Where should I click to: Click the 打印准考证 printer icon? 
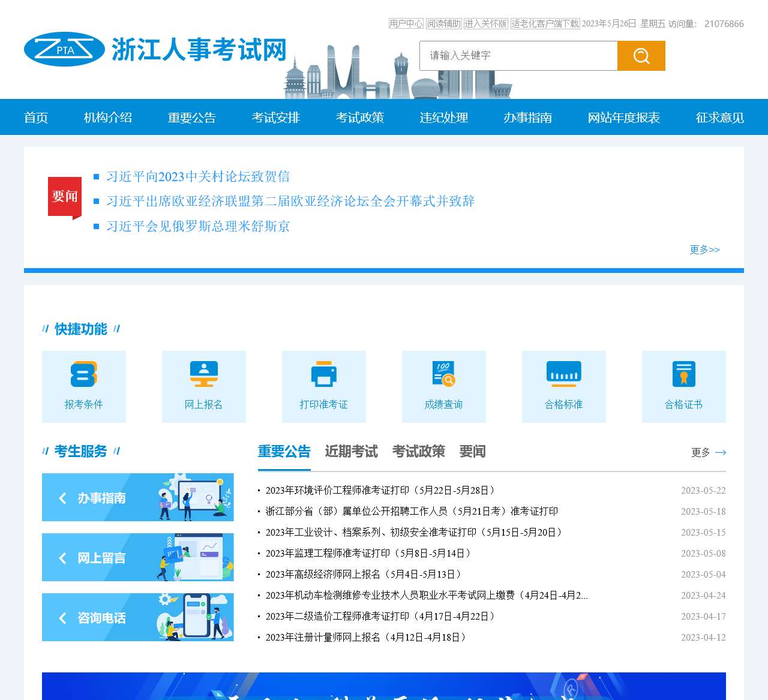pyautogui.click(x=324, y=375)
